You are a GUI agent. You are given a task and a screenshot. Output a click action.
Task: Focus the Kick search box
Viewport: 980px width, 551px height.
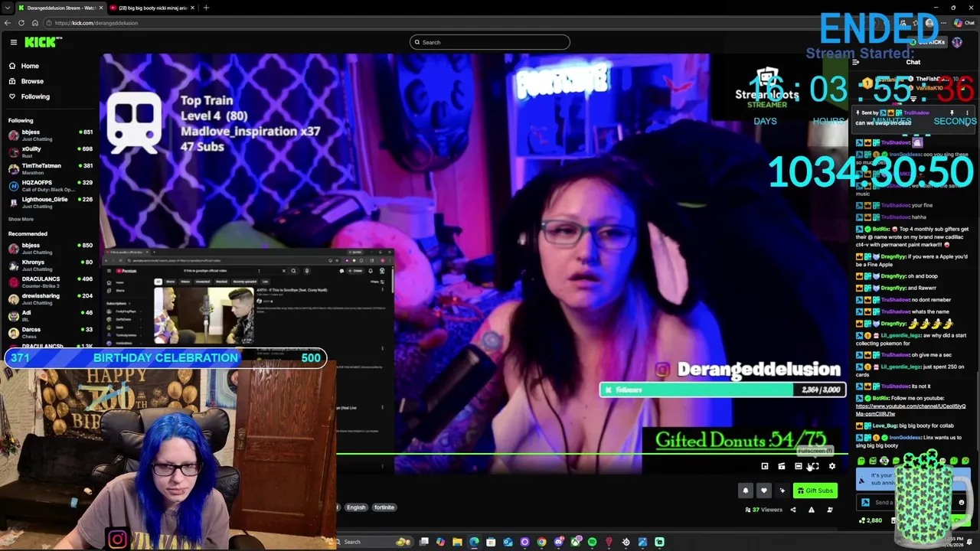(x=490, y=42)
